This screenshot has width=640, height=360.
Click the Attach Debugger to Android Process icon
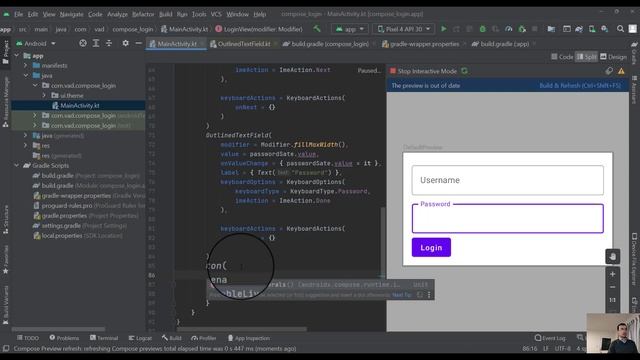(522, 29)
